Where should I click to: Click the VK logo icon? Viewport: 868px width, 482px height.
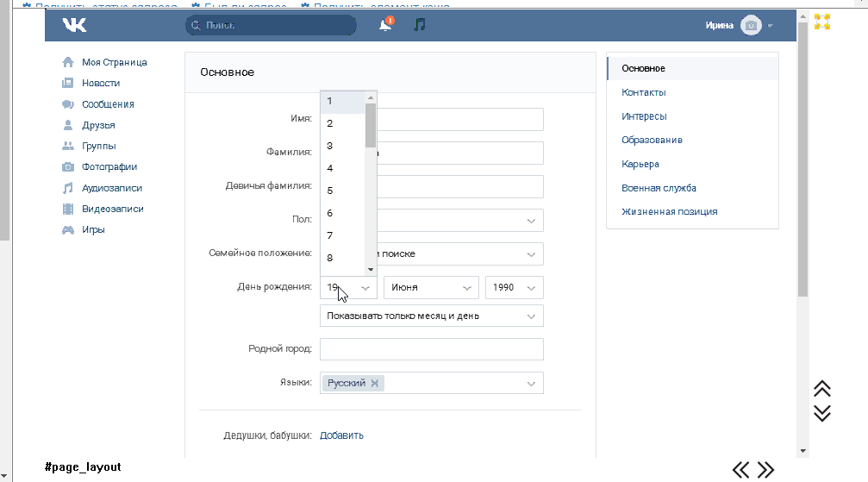click(x=75, y=25)
